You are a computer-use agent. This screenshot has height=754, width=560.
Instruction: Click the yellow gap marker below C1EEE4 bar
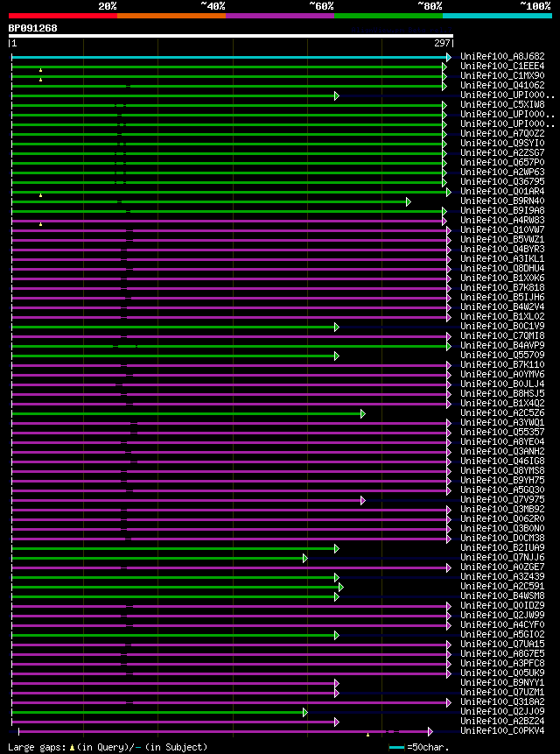(41, 70)
